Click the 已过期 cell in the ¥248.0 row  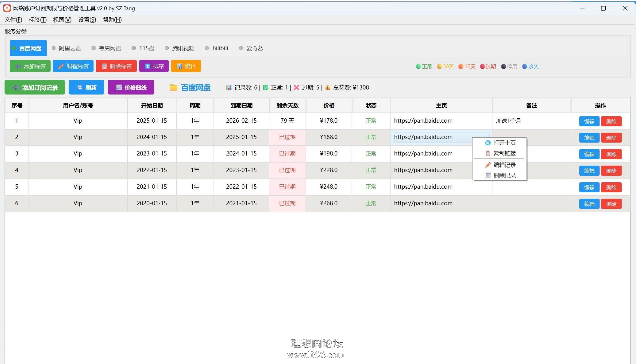287,187
